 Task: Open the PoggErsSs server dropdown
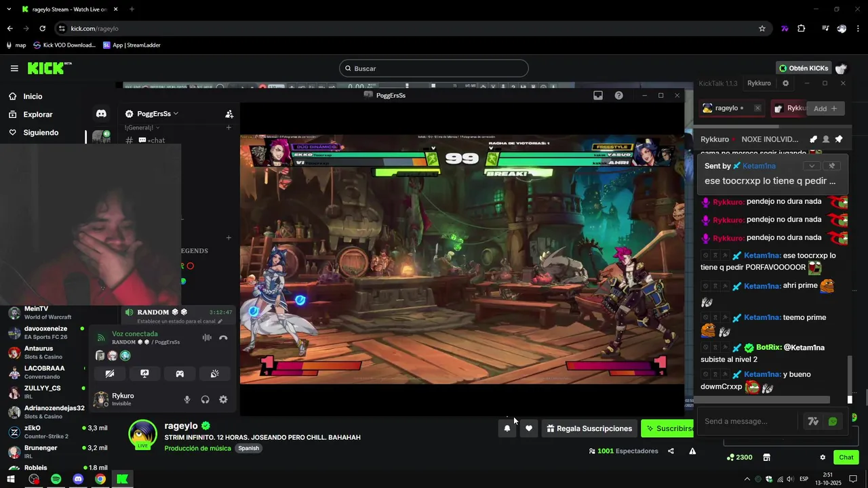point(157,114)
